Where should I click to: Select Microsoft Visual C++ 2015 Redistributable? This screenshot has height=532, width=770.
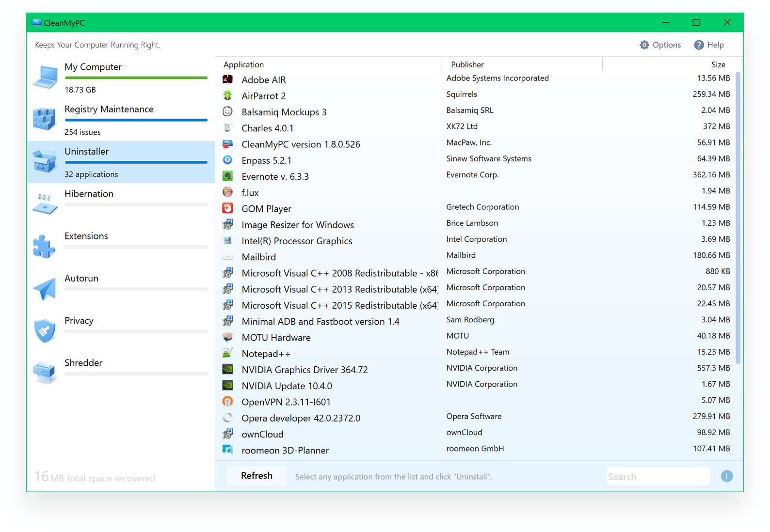click(x=476, y=305)
